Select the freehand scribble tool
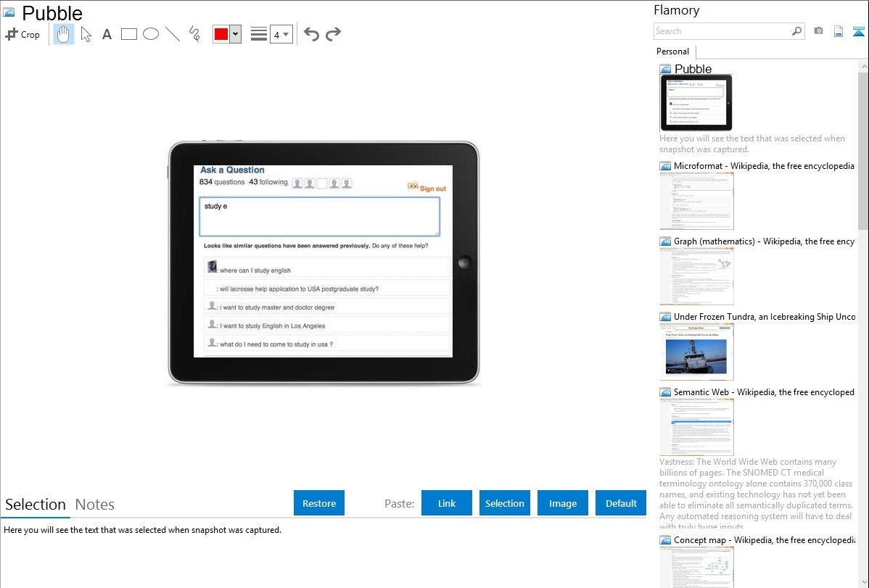Image resolution: width=869 pixels, height=588 pixels. [194, 34]
